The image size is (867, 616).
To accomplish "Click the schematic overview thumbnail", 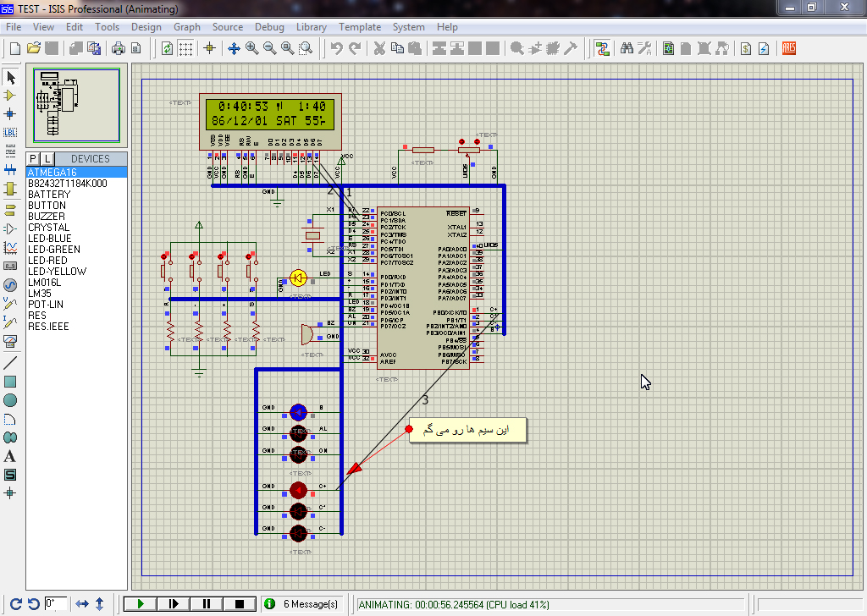I will tap(77, 105).
